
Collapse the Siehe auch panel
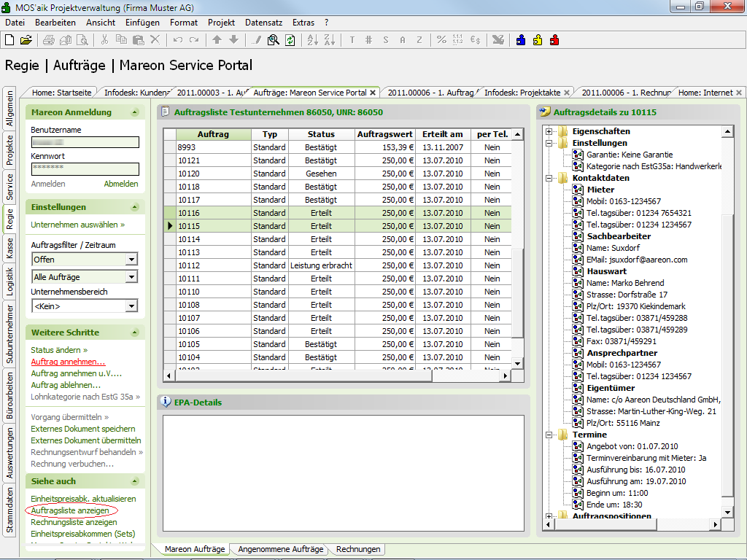pos(135,481)
